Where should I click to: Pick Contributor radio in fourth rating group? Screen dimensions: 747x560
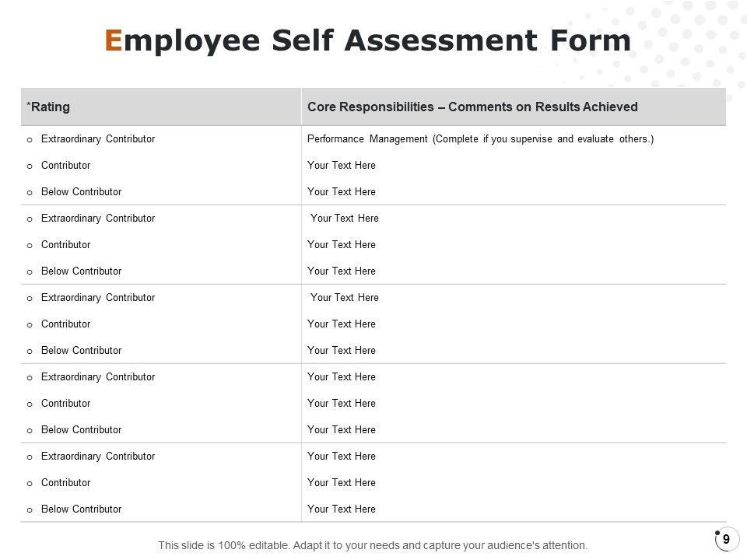coord(30,404)
